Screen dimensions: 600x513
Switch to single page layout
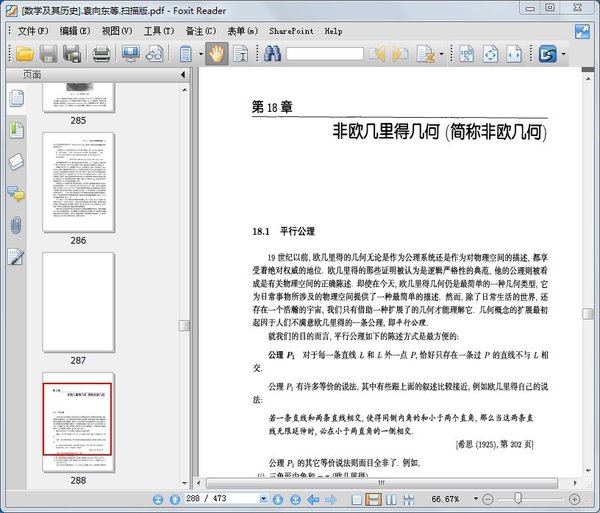click(x=356, y=499)
